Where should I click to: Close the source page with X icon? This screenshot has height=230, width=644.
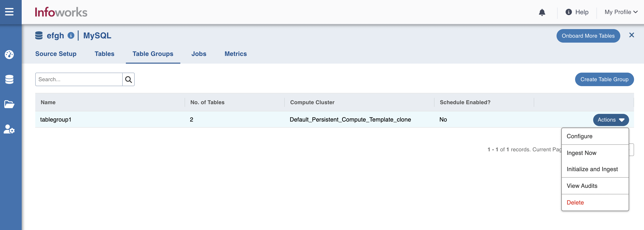click(x=632, y=35)
